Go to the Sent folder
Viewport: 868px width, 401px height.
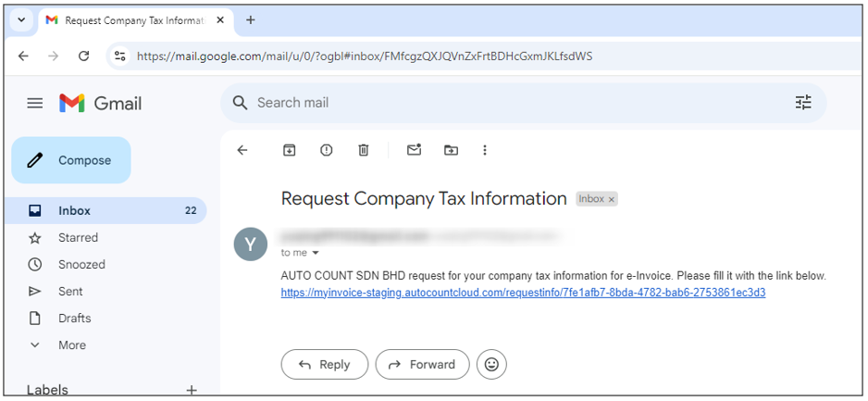(70, 292)
